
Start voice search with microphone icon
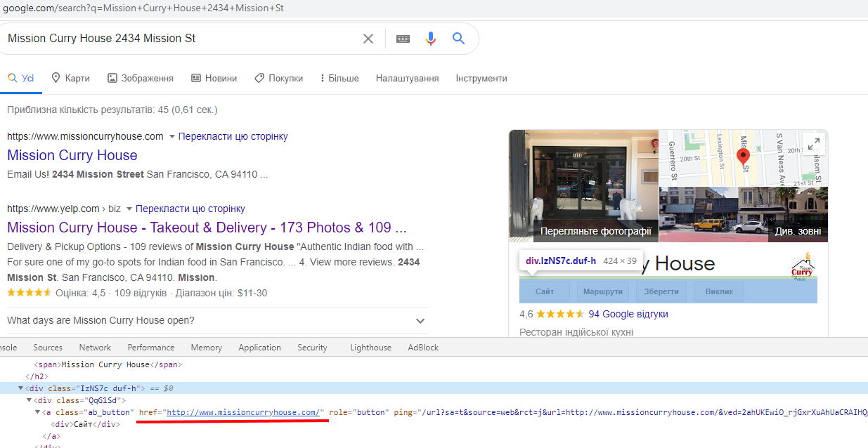431,39
